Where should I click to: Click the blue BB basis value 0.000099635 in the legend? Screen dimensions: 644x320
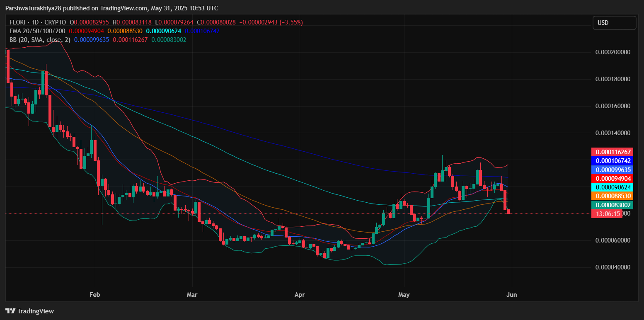[x=92, y=40]
